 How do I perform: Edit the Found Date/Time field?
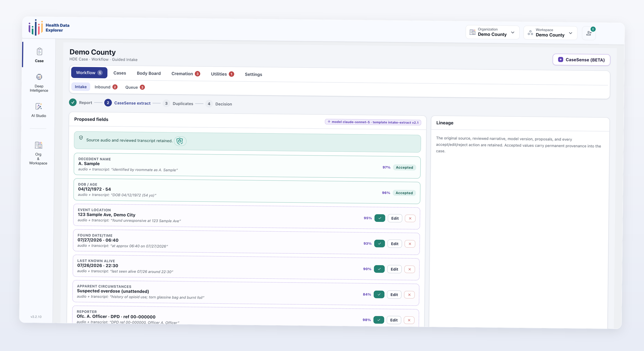point(395,244)
